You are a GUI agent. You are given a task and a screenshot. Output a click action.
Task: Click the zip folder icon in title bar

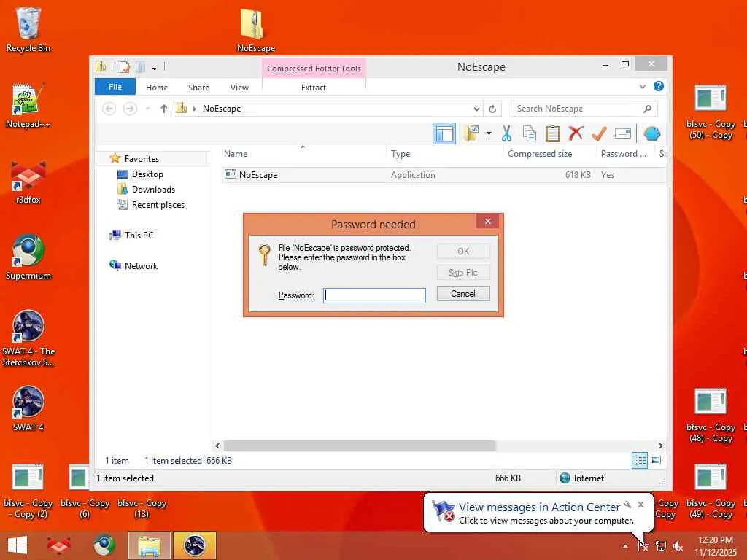101,66
